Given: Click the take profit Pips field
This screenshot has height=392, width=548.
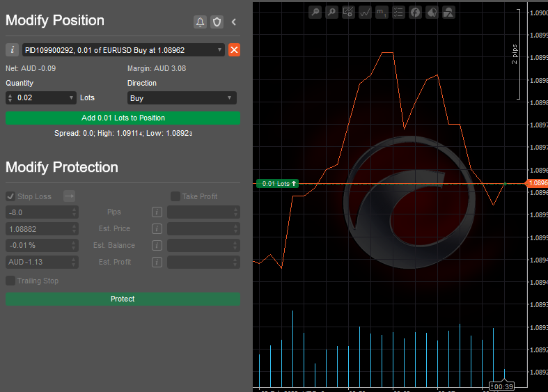Looking at the screenshot, I should coord(204,212).
